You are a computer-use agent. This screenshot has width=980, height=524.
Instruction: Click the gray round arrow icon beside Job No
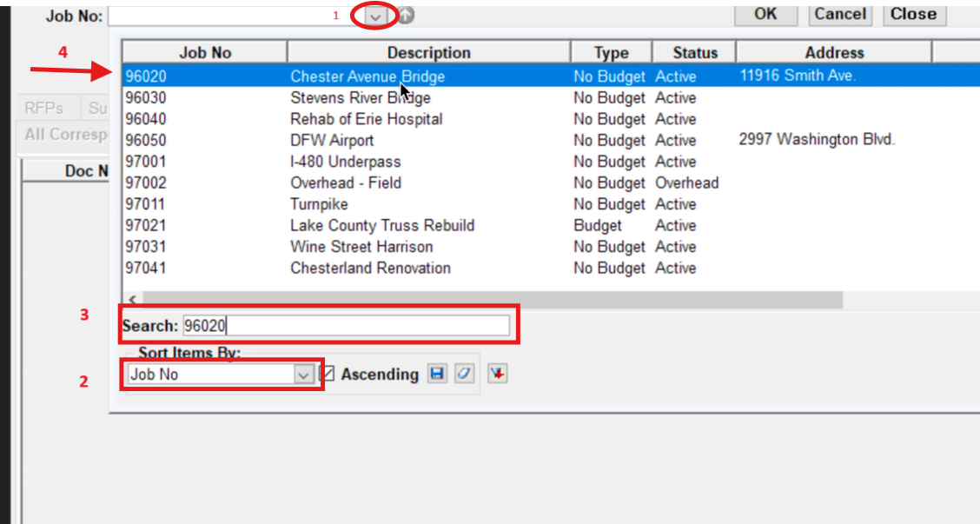pos(406,15)
